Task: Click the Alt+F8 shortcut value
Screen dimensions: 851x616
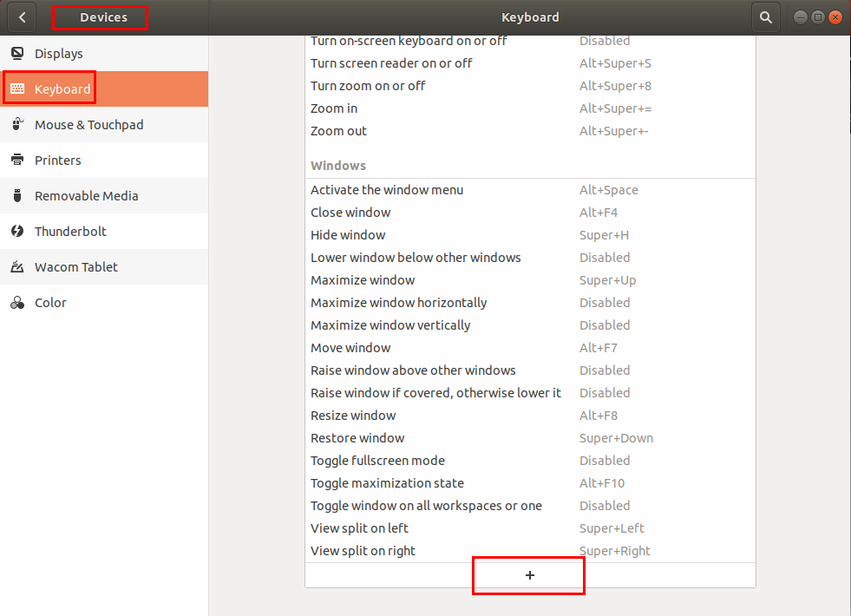Action: [598, 416]
